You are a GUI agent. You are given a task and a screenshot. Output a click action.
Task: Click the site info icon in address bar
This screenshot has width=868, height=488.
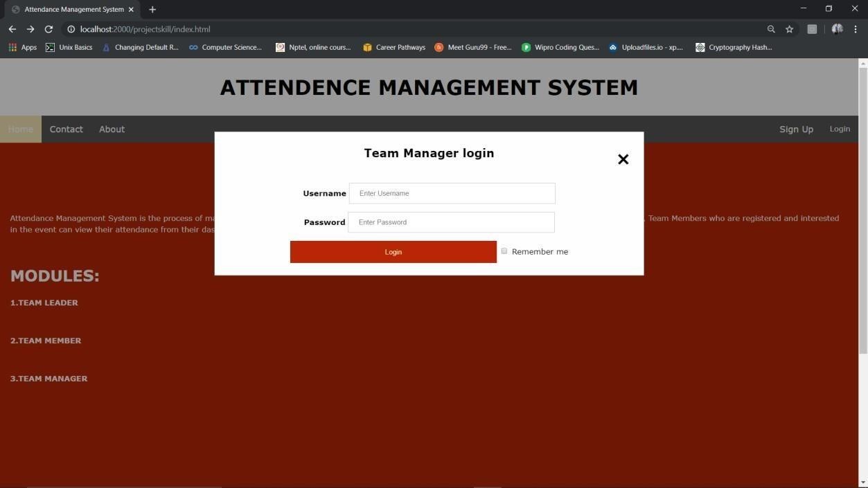click(x=71, y=29)
